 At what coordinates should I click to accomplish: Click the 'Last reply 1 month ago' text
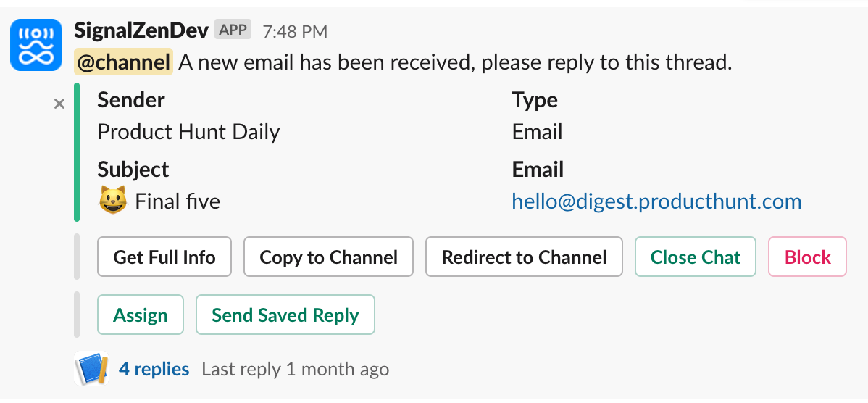pos(295,369)
